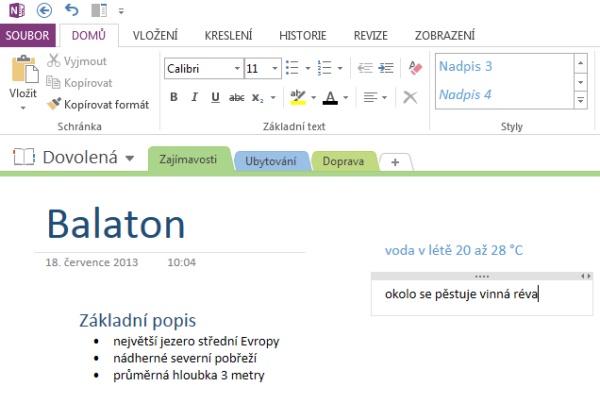Click the page time 10:04
Screen dimensions: 600x420
pos(182,262)
